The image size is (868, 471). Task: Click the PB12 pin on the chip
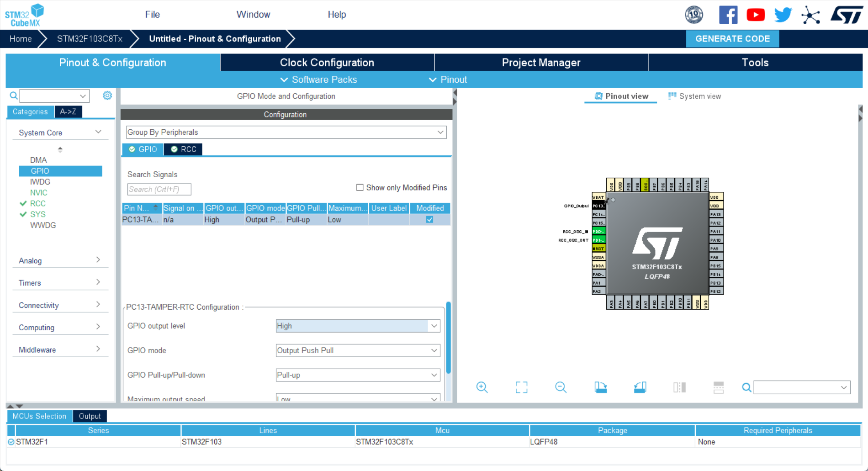(x=716, y=291)
